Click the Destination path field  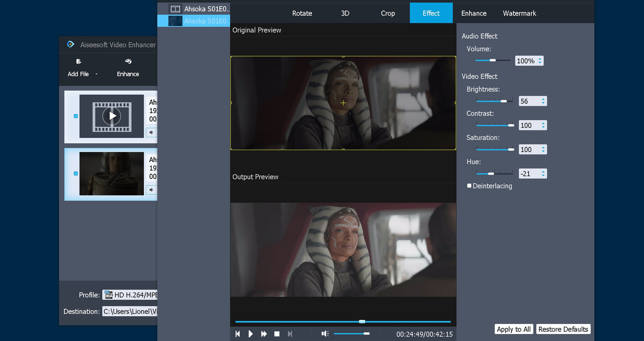pos(130,311)
